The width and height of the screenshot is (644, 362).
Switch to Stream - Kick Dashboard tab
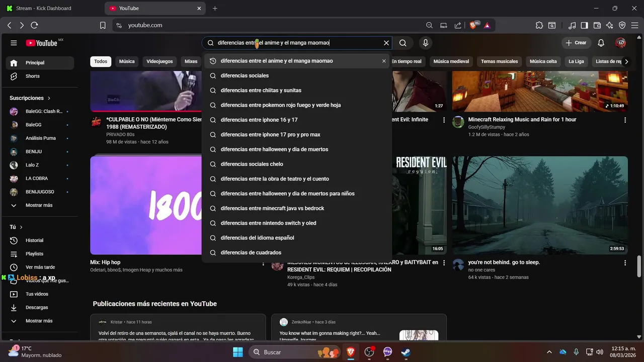52,8
